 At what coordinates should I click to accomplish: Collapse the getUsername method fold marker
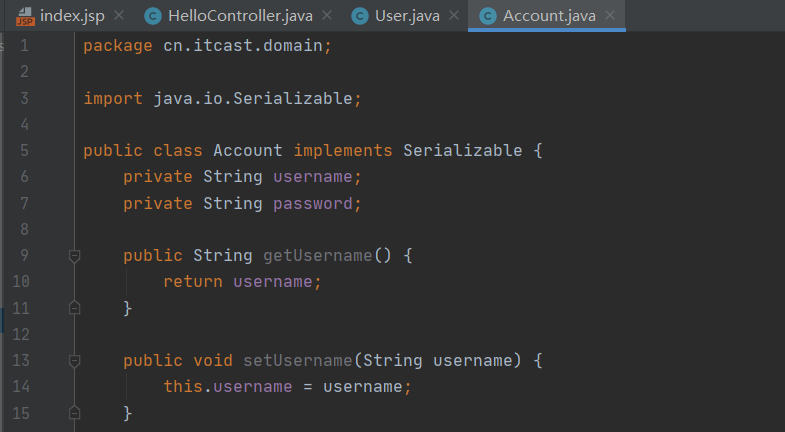click(75, 256)
